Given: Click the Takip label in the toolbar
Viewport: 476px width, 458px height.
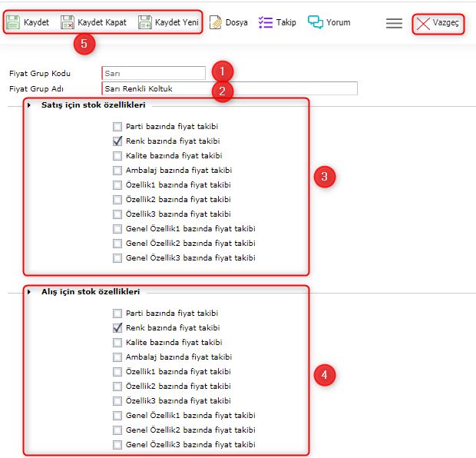Looking at the screenshot, I should pyautogui.click(x=286, y=22).
